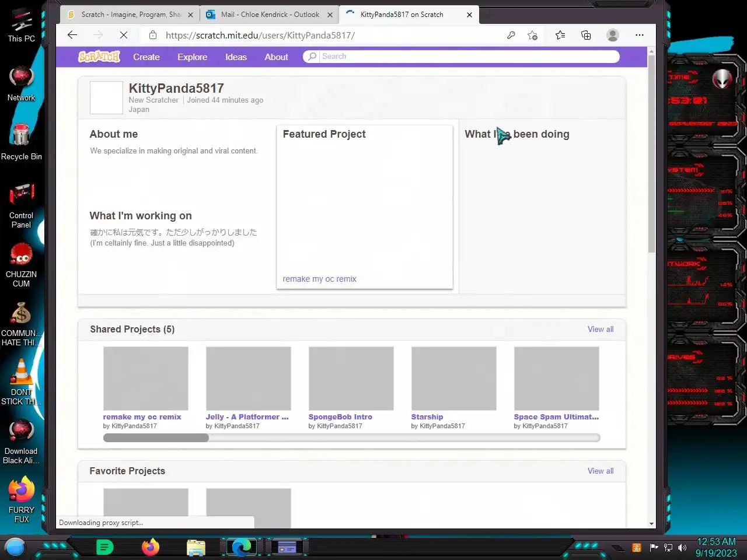
Task: Click the orange tray notification icon
Action: click(637, 548)
